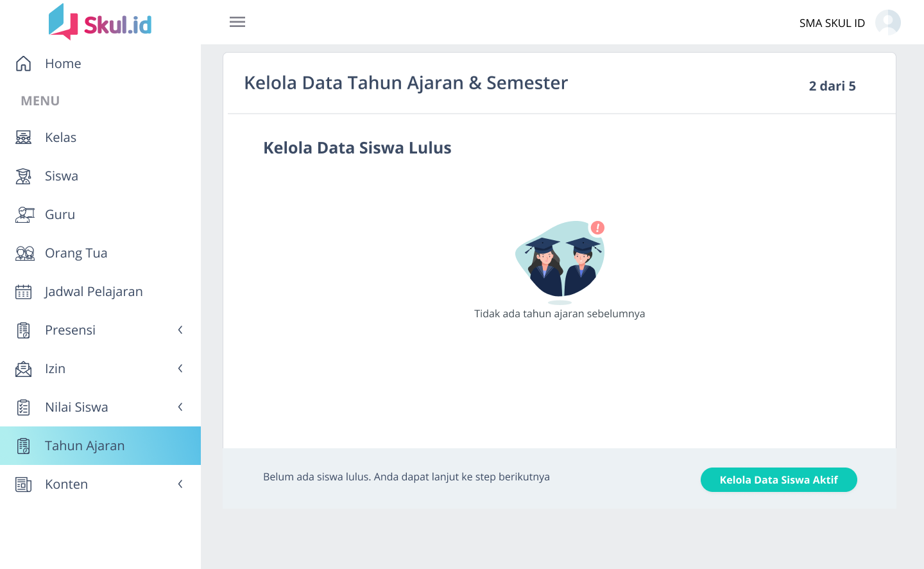924x569 pixels.
Task: Click the Home house icon
Action: click(24, 64)
